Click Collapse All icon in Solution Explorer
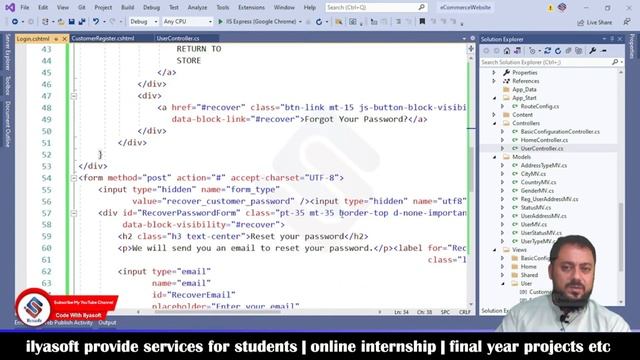Viewport: 640px width, 360px height. [568, 51]
